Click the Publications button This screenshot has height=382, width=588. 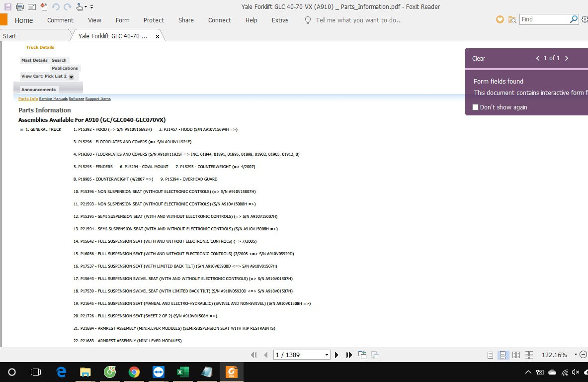(65, 68)
